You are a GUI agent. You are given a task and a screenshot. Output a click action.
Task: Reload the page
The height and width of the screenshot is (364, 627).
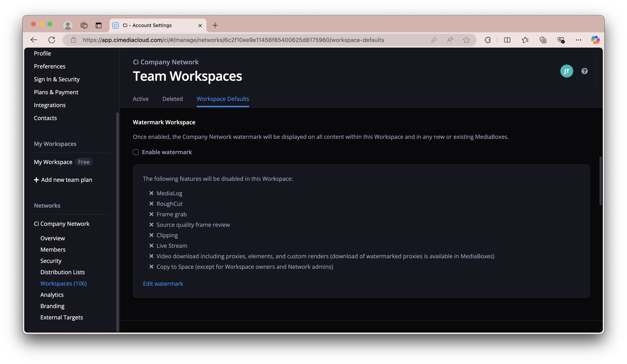[52, 40]
